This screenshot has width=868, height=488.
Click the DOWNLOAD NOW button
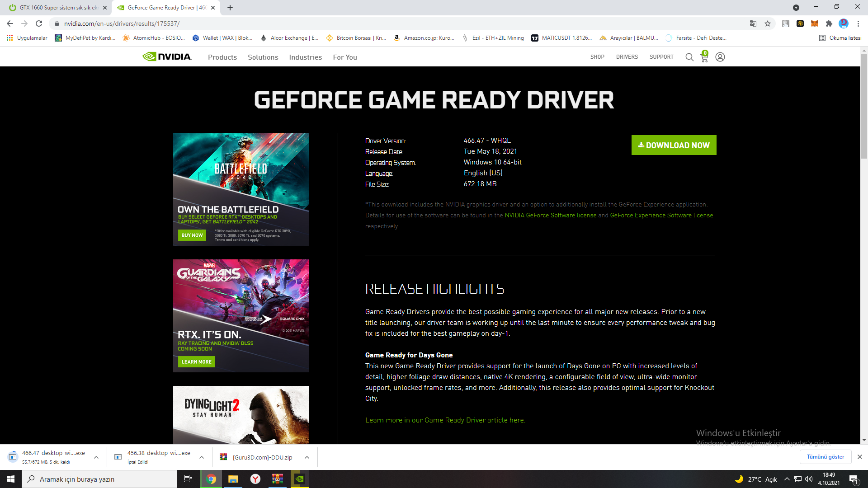pos(674,145)
